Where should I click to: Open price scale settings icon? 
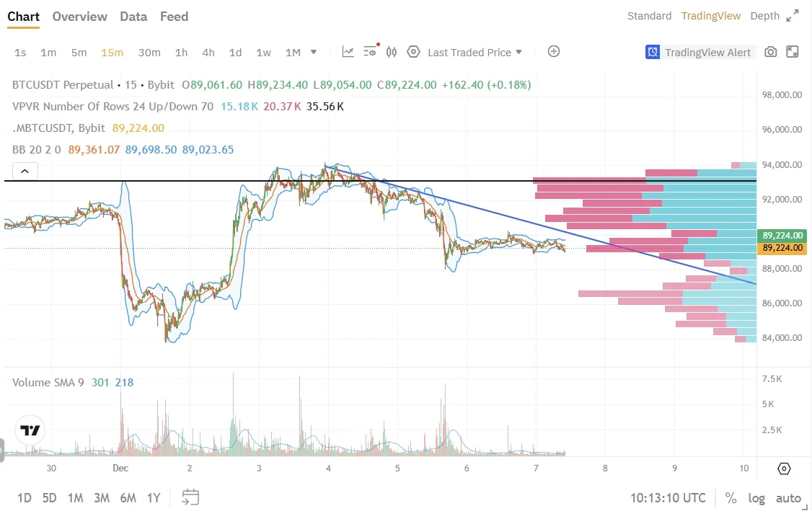click(784, 469)
